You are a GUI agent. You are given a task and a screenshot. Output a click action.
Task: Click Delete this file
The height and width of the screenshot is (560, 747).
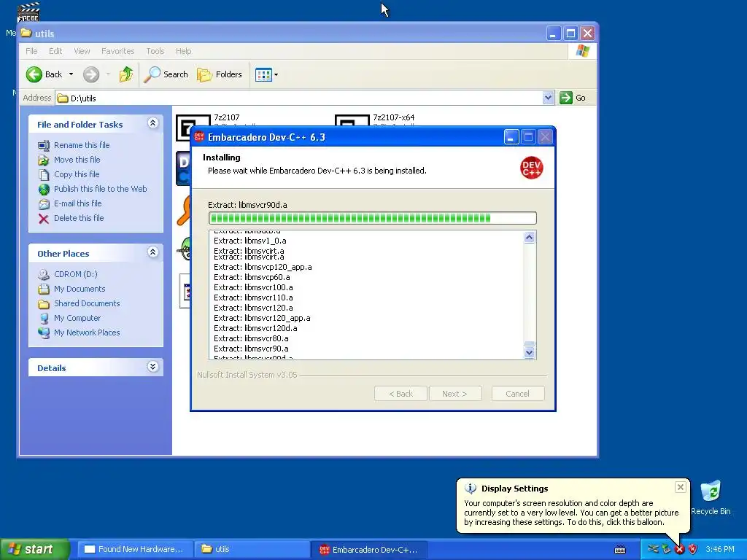[x=79, y=217]
